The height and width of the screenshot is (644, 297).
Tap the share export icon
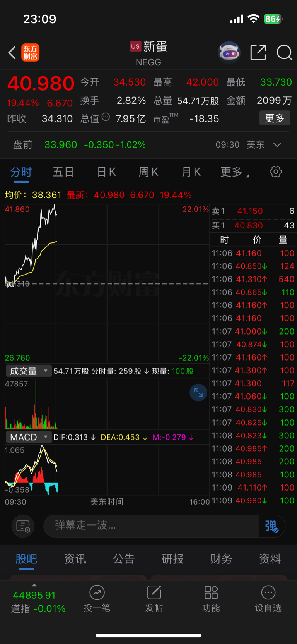(x=258, y=52)
